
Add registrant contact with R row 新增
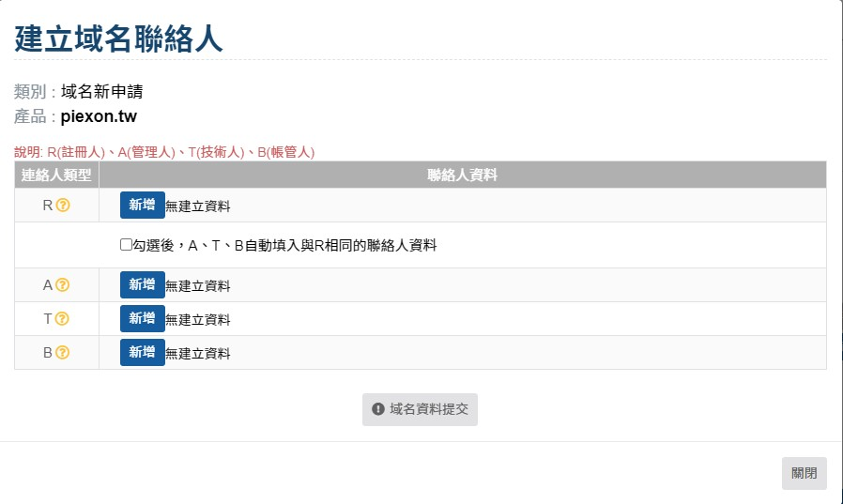click(143, 206)
